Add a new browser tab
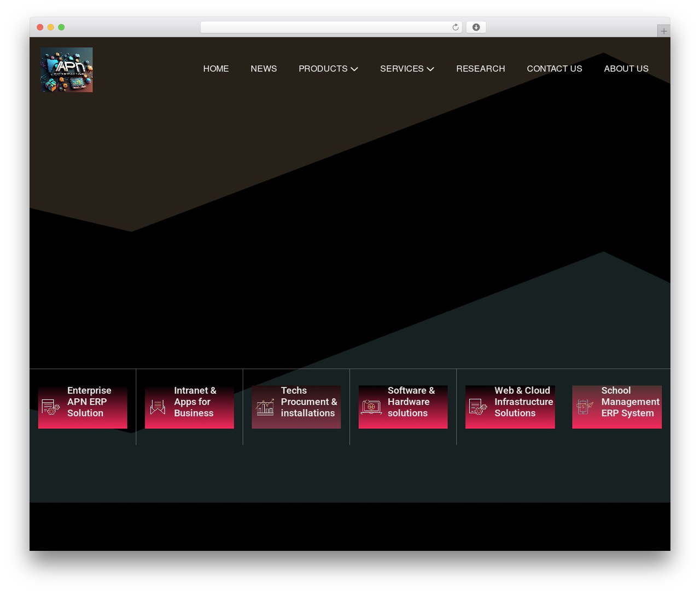 point(663,31)
